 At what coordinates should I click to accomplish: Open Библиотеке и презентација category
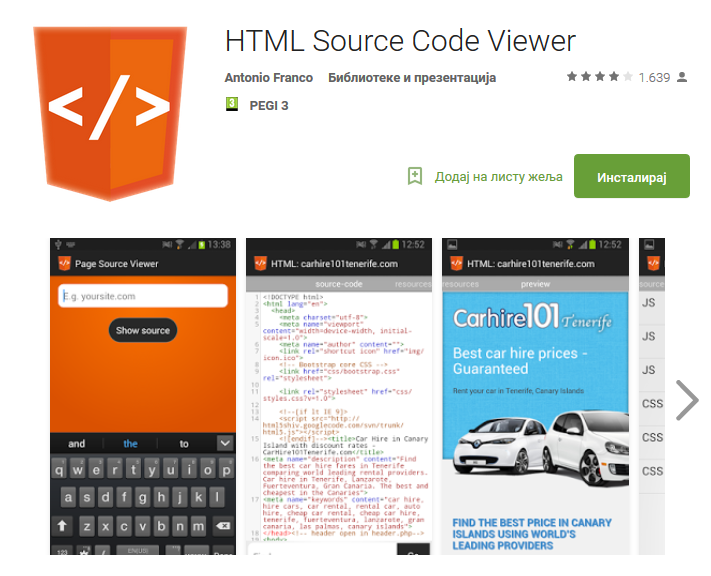point(412,78)
